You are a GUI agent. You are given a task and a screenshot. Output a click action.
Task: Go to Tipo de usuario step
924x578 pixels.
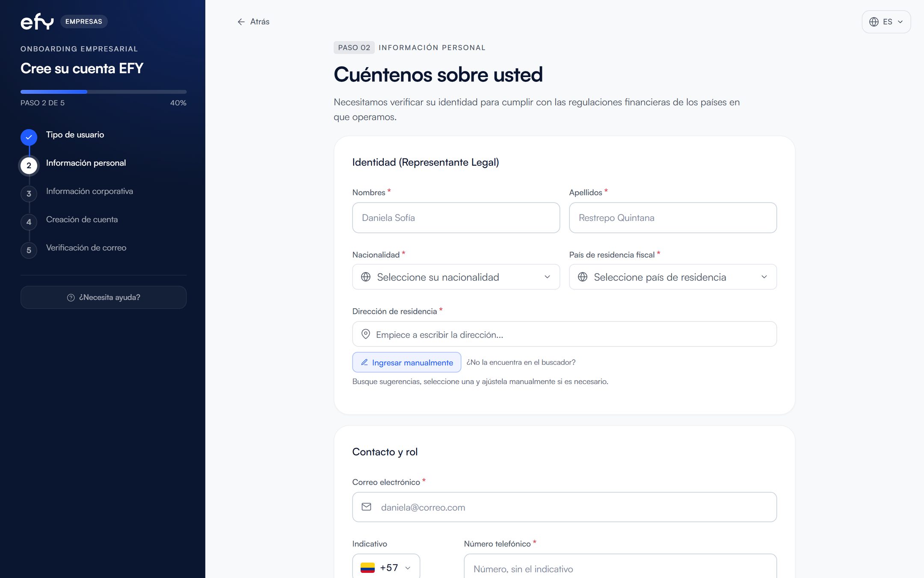[75, 134]
